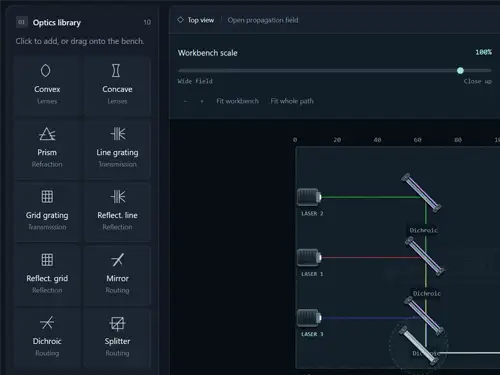Select the dichroic on the blue beam
The image size is (500, 375).
[424, 316]
